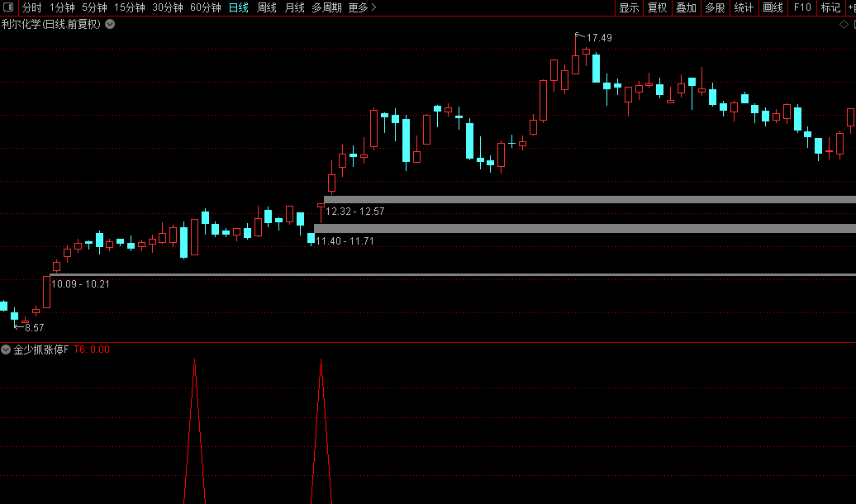The width and height of the screenshot is (856, 504).
Task: Click the 金少抓涨停F indicator name
Action: [41, 349]
